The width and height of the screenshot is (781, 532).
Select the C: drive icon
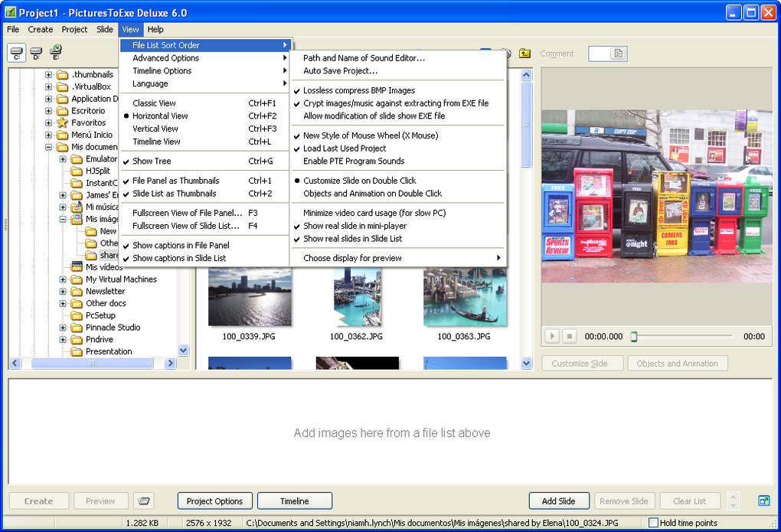click(16, 52)
